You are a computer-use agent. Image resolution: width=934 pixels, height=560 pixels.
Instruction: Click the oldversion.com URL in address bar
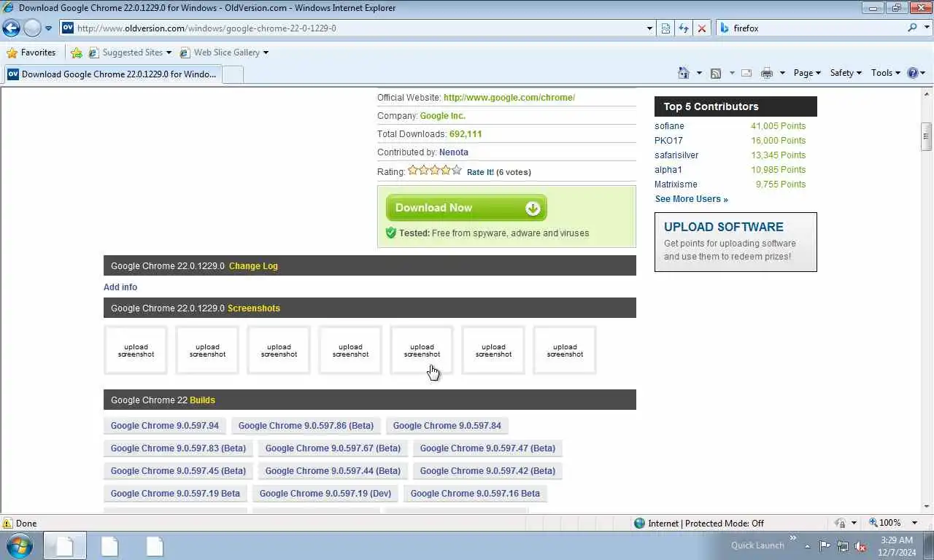207,28
